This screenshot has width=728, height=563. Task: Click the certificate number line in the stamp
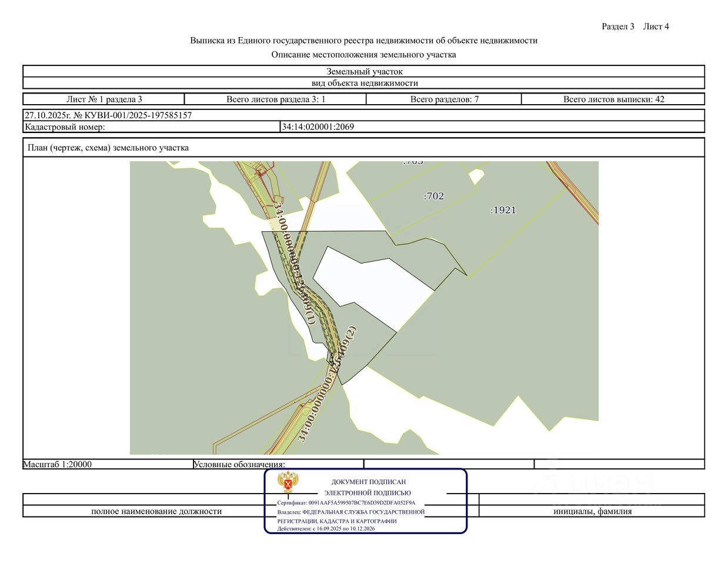pyautogui.click(x=346, y=503)
